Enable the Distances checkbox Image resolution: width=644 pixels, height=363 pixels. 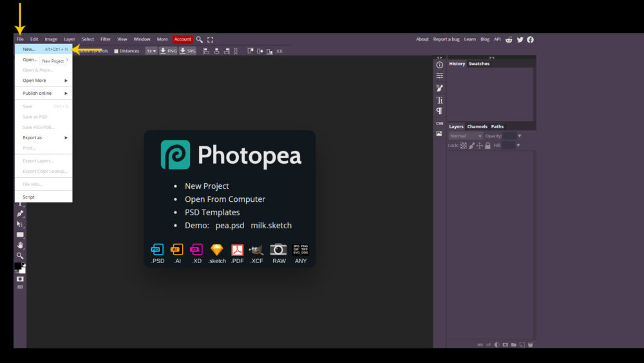[116, 51]
